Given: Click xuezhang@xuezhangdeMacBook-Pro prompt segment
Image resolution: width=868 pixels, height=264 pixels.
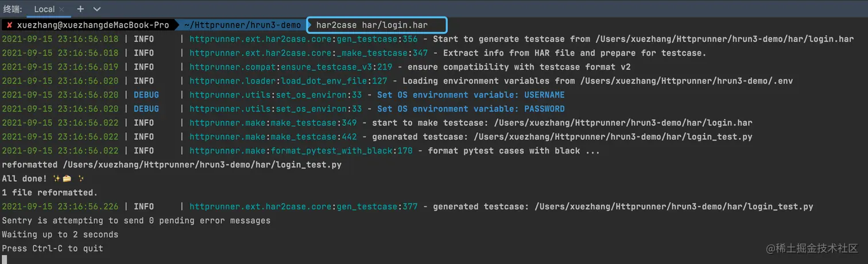Looking at the screenshot, I should coord(93,25).
